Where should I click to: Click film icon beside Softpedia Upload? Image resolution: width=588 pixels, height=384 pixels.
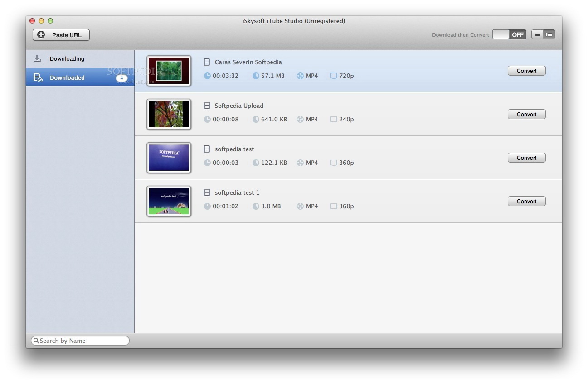tap(207, 106)
